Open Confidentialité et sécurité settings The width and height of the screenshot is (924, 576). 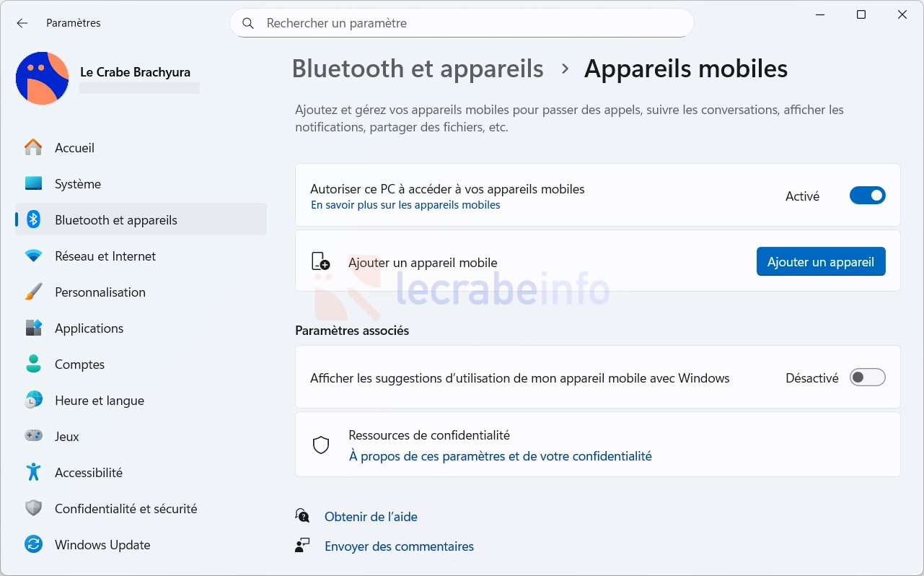point(126,509)
